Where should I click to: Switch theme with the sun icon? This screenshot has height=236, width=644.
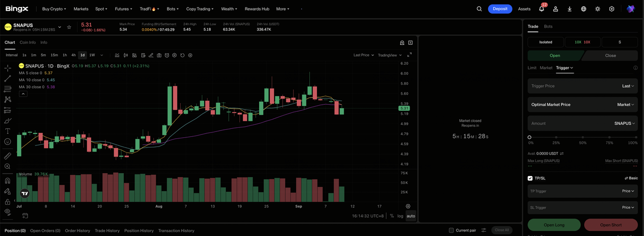tap(597, 9)
